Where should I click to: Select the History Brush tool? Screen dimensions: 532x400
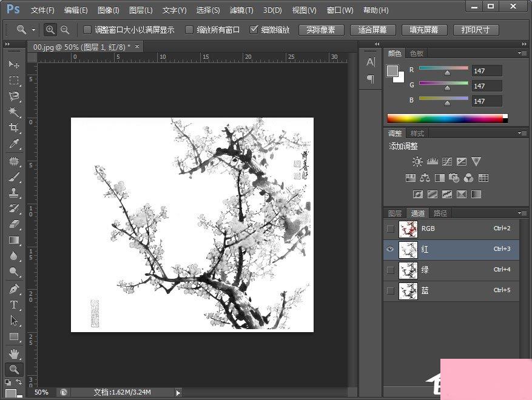13,208
